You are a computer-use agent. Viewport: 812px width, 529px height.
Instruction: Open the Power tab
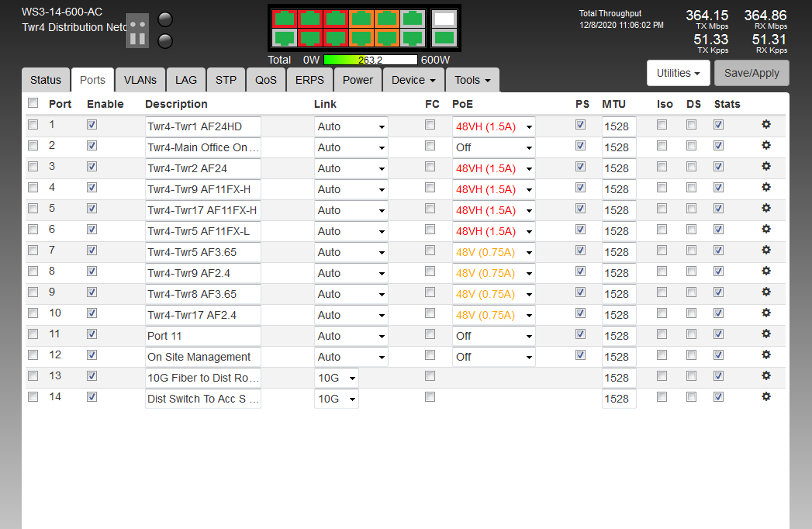click(x=358, y=80)
